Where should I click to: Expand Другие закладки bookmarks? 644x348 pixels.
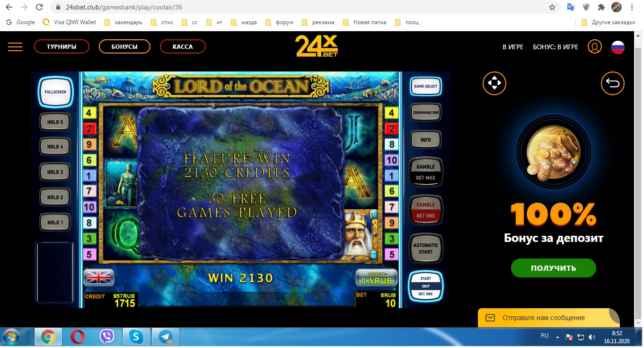click(608, 22)
